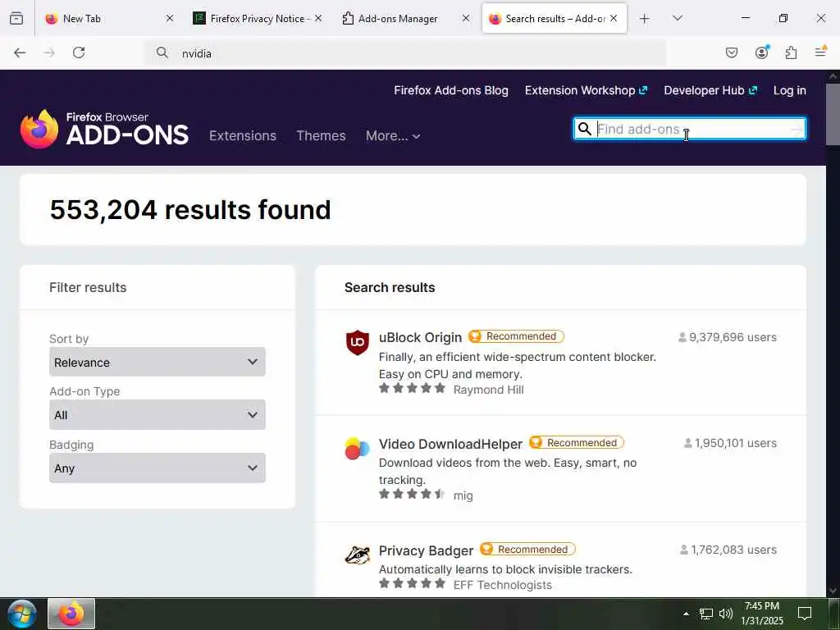
Task: Click the 1,950,101 users count
Action: 730,444
